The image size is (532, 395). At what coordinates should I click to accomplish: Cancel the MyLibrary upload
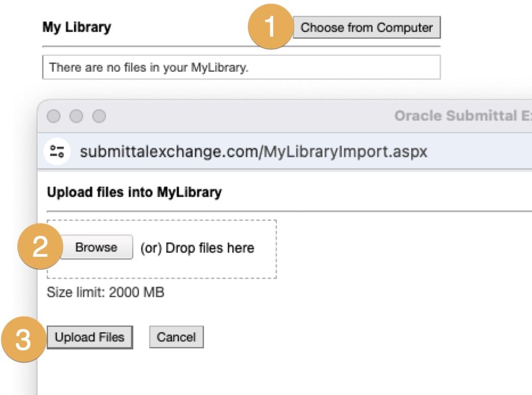[x=176, y=337]
